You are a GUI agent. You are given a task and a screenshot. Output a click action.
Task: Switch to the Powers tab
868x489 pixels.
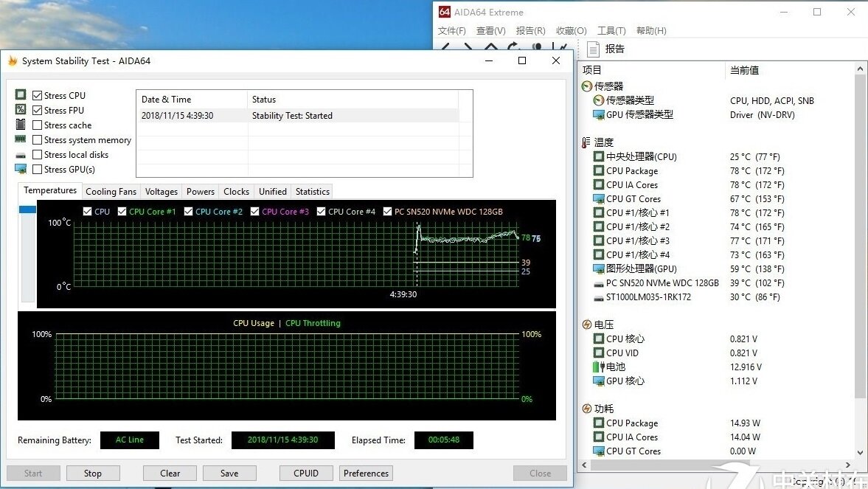(x=201, y=192)
